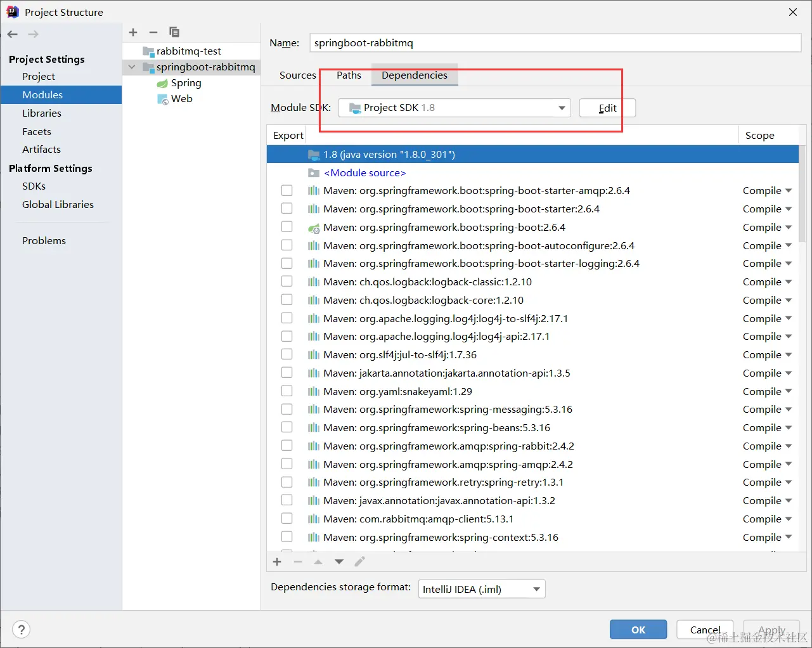Click the dependency list vertical scrollbar
Screen dimensions: 812x648
pyautogui.click(x=803, y=193)
